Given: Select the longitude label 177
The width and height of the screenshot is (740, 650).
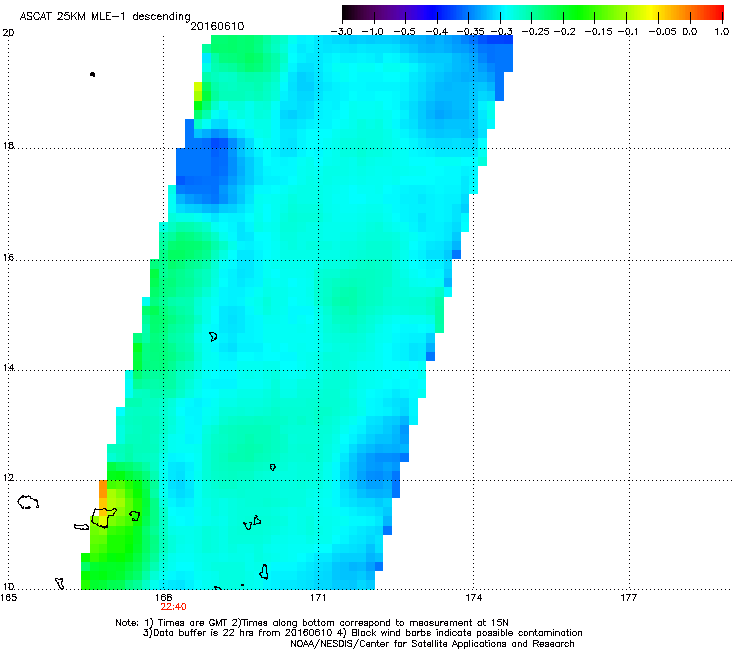Looking at the screenshot, I should click(629, 598).
